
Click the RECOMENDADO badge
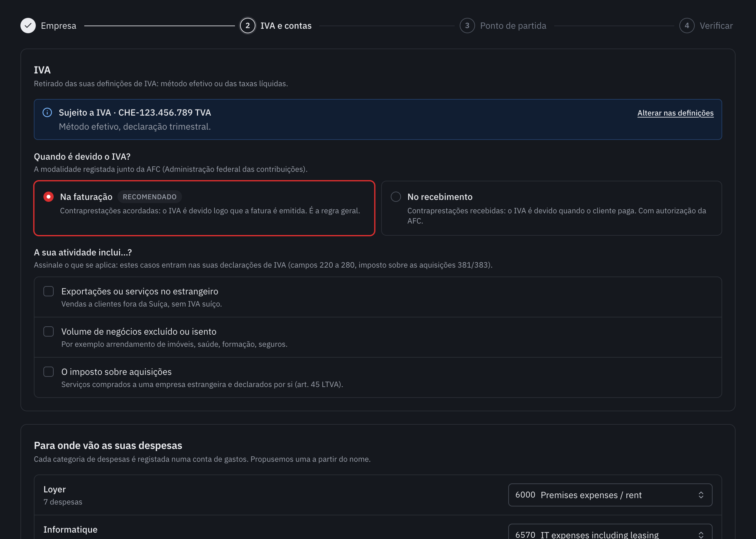(x=150, y=197)
